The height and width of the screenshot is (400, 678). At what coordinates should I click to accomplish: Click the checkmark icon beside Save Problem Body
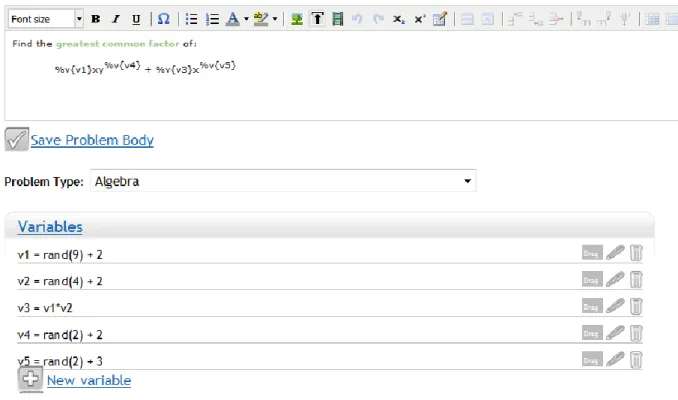tap(16, 139)
